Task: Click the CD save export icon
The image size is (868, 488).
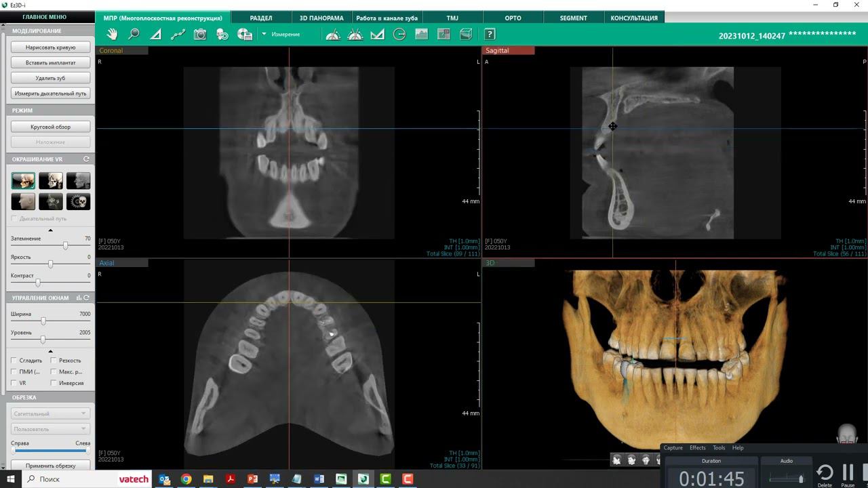Action: coord(245,34)
